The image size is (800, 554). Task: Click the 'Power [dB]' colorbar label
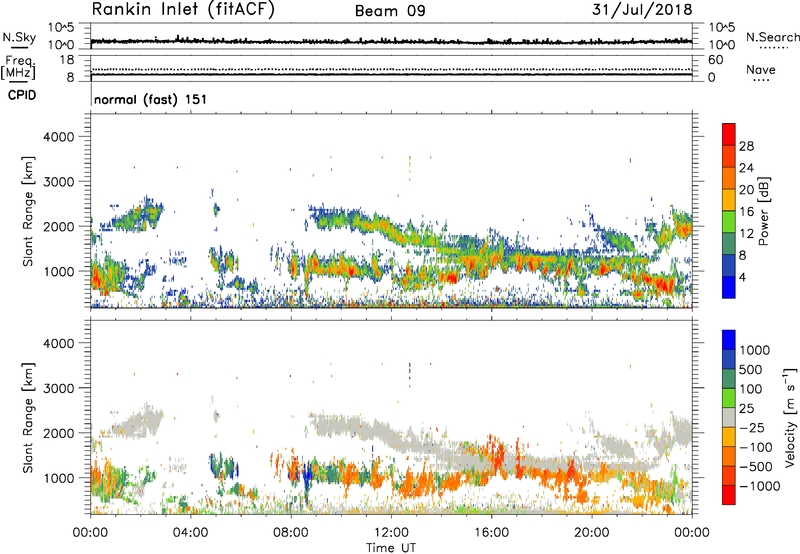pos(763,211)
